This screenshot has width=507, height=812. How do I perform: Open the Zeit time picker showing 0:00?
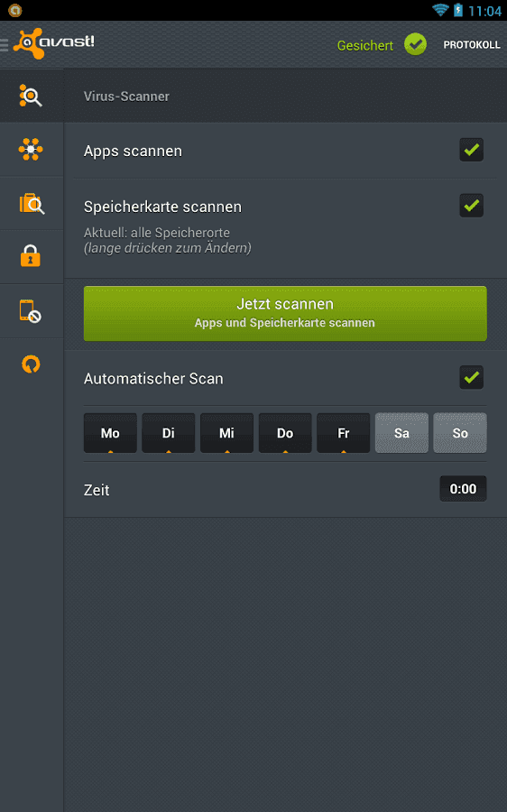tap(463, 489)
